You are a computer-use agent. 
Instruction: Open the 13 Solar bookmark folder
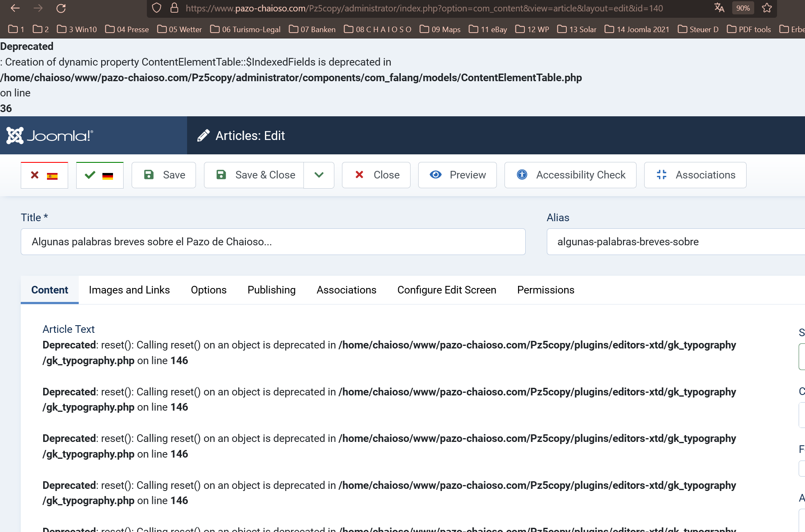tap(577, 29)
